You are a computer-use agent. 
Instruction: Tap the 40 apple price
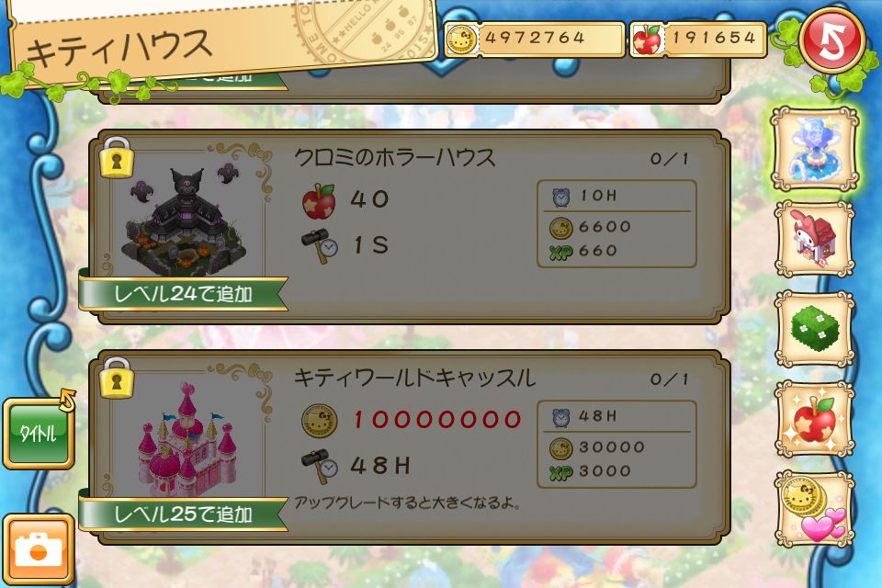click(369, 199)
